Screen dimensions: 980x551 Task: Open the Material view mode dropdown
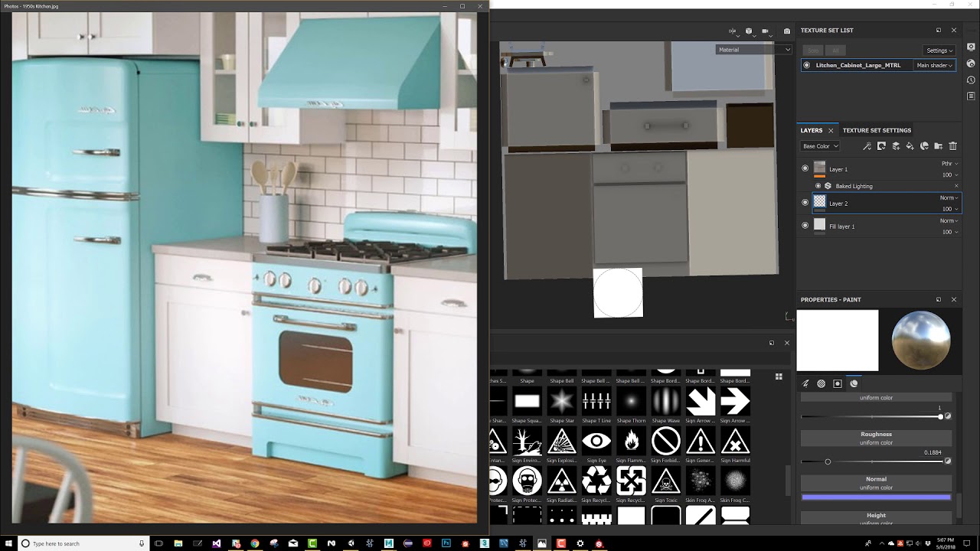pos(754,50)
